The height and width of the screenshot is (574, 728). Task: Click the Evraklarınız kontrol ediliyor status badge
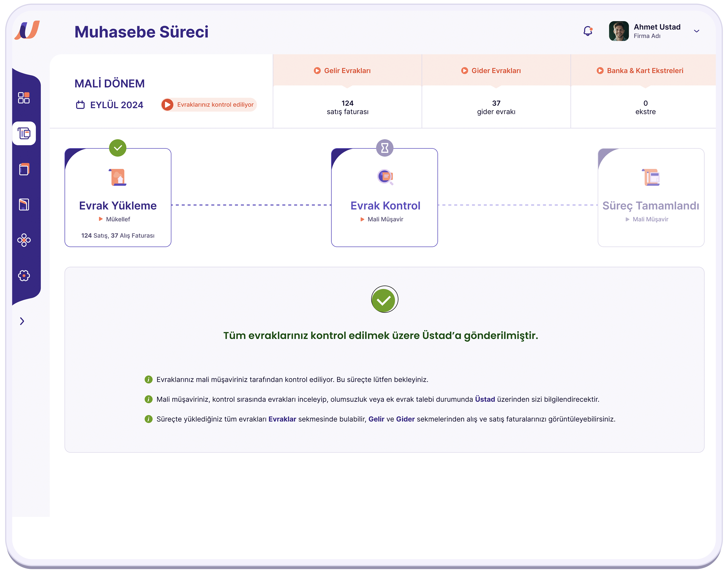tap(209, 104)
